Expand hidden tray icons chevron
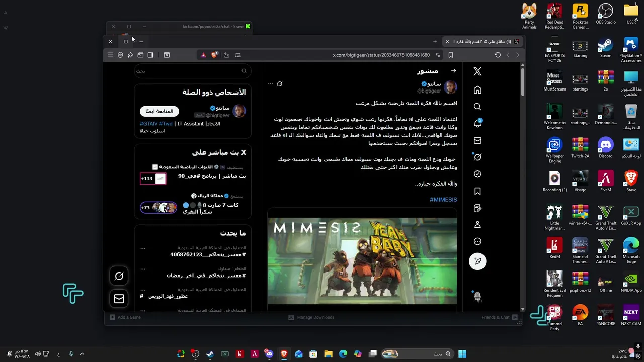 82,354
